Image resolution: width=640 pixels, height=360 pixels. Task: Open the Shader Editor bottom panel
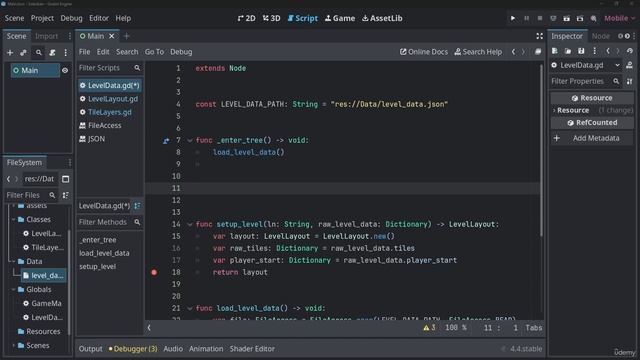pos(252,349)
